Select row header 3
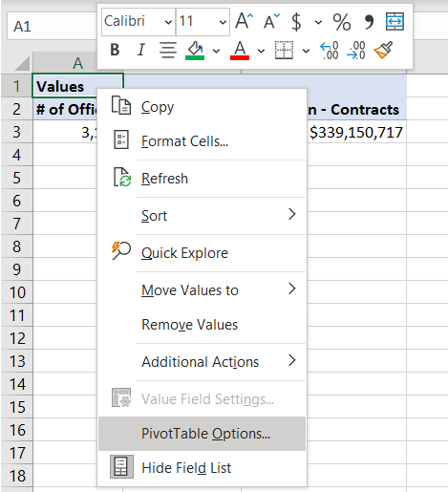The height and width of the screenshot is (492, 448). pyautogui.click(x=16, y=132)
